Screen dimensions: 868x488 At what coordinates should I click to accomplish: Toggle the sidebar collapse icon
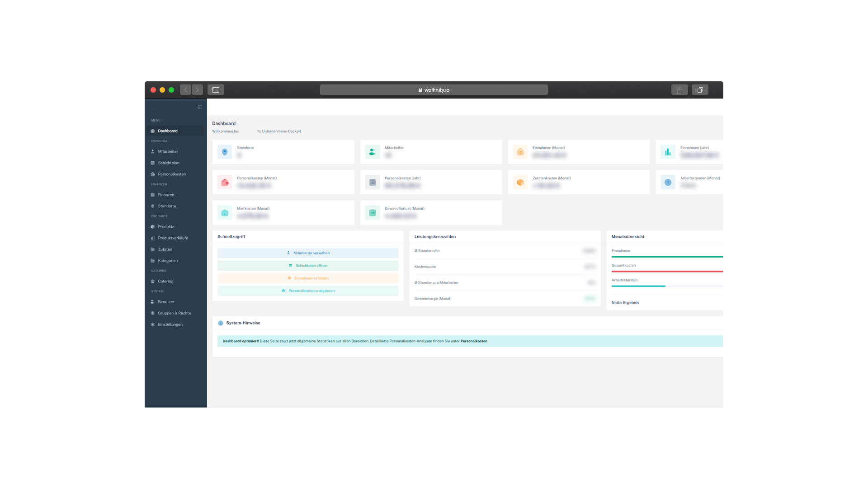click(x=199, y=107)
